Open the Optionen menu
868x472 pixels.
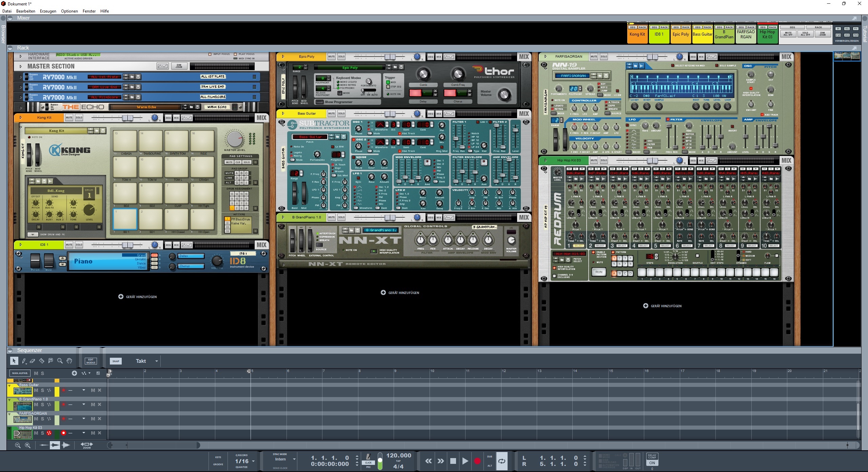coord(70,11)
